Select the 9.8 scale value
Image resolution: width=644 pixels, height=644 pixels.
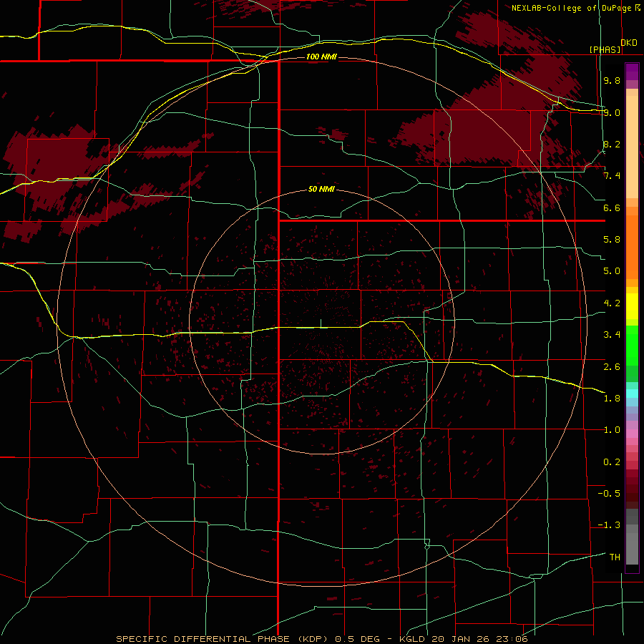pos(612,80)
